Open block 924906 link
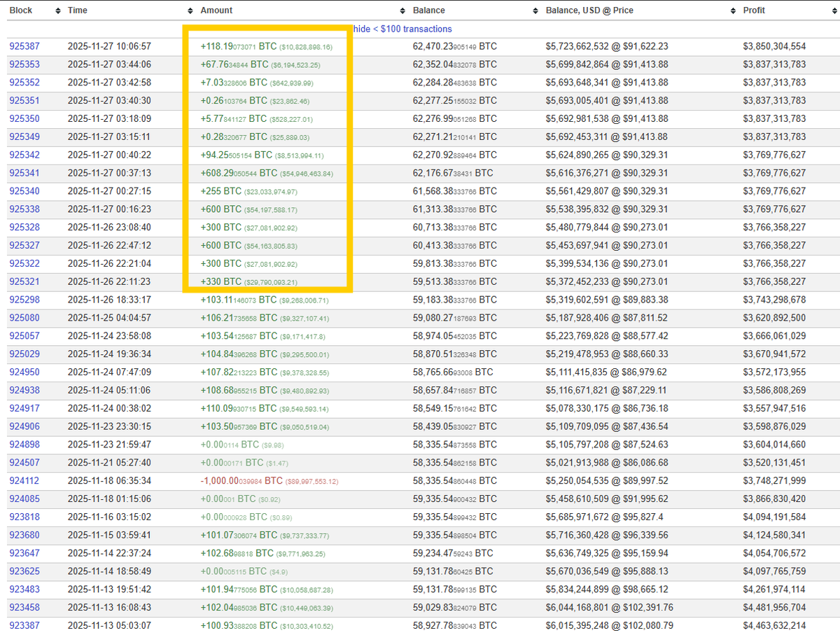Image resolution: width=840 pixels, height=635 pixels. pyautogui.click(x=24, y=426)
